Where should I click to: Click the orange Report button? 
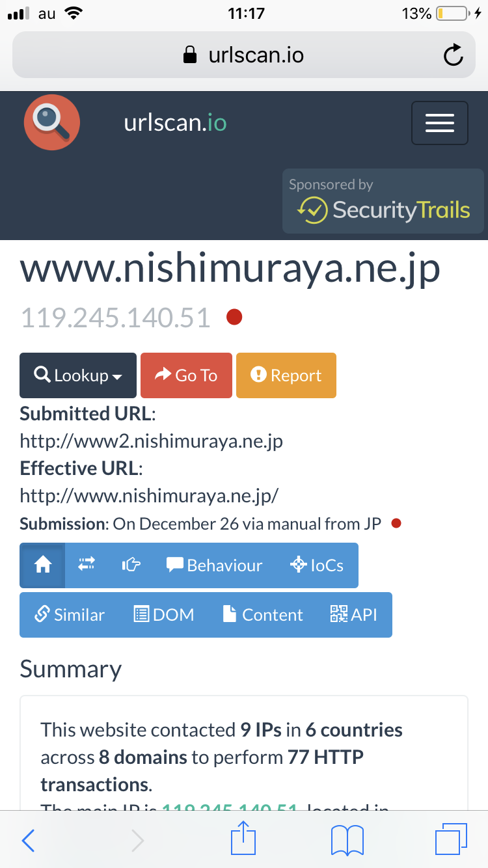(286, 375)
